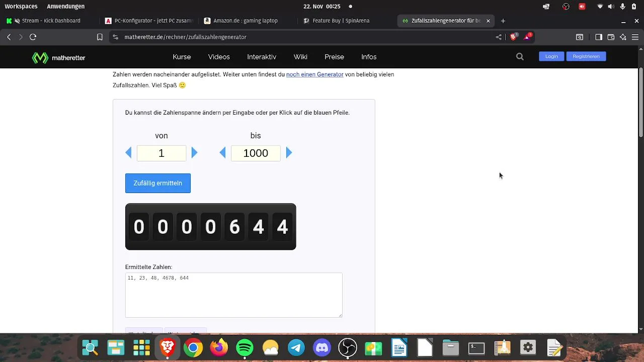Click the Registrieren button

click(586, 56)
